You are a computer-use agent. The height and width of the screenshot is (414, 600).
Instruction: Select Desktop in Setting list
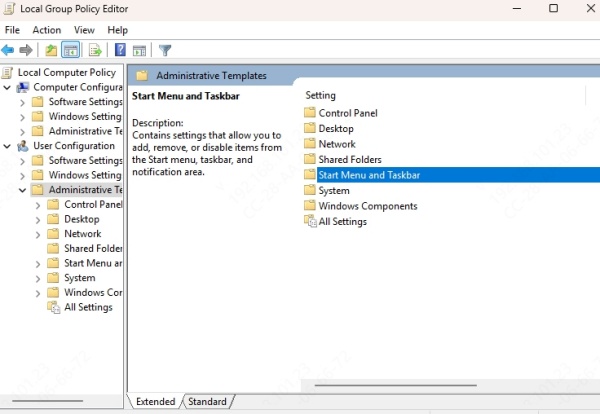click(x=336, y=129)
